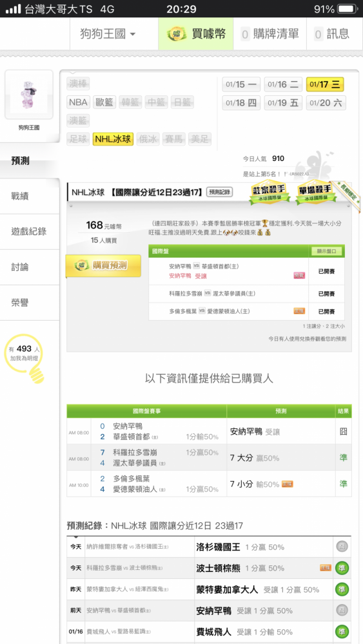Viewport: 363px width, 644px height.
Task: Click the 費城飛人 record pick
Action: pos(214,632)
